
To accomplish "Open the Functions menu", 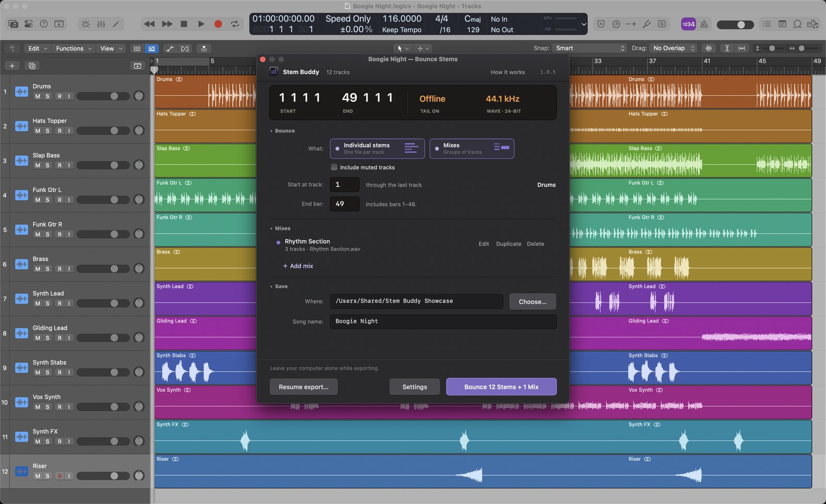I will click(x=74, y=48).
